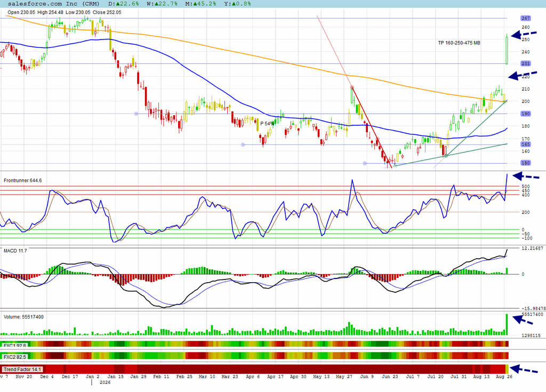Click the Dec 17 date label
Viewport: 546px width, 392px height.
tap(70, 377)
